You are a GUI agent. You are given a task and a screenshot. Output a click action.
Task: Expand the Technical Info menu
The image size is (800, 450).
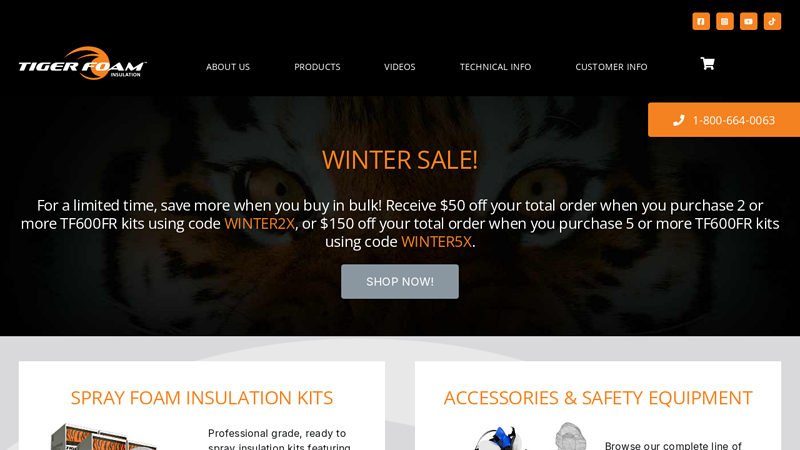495,67
